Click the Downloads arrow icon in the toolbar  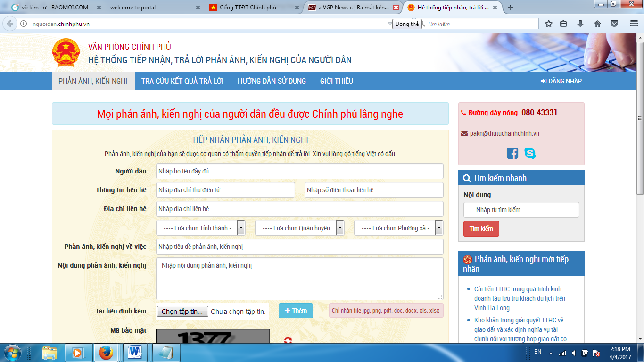[x=580, y=23]
